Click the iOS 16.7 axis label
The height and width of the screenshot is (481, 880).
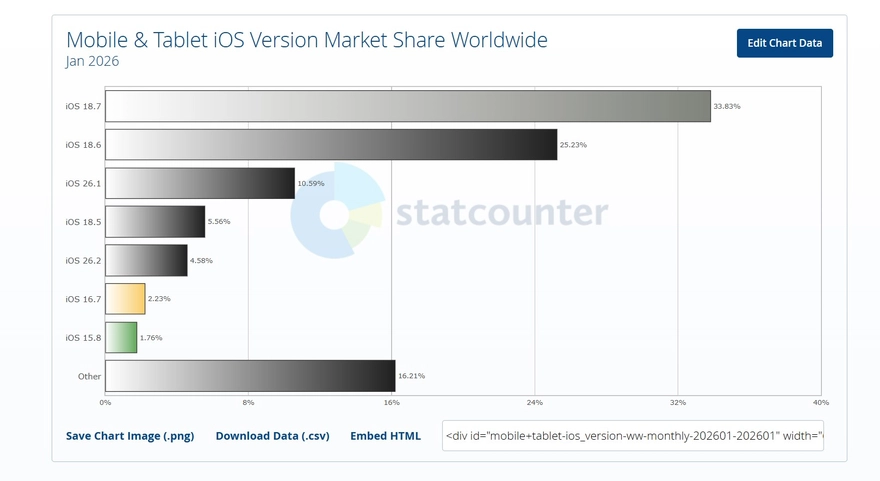click(x=83, y=299)
